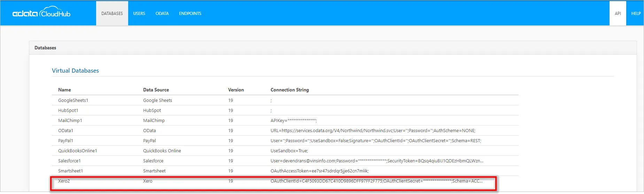The height and width of the screenshot is (194, 644).
Task: Click the Salesforce1 connection string
Action: (x=377, y=161)
